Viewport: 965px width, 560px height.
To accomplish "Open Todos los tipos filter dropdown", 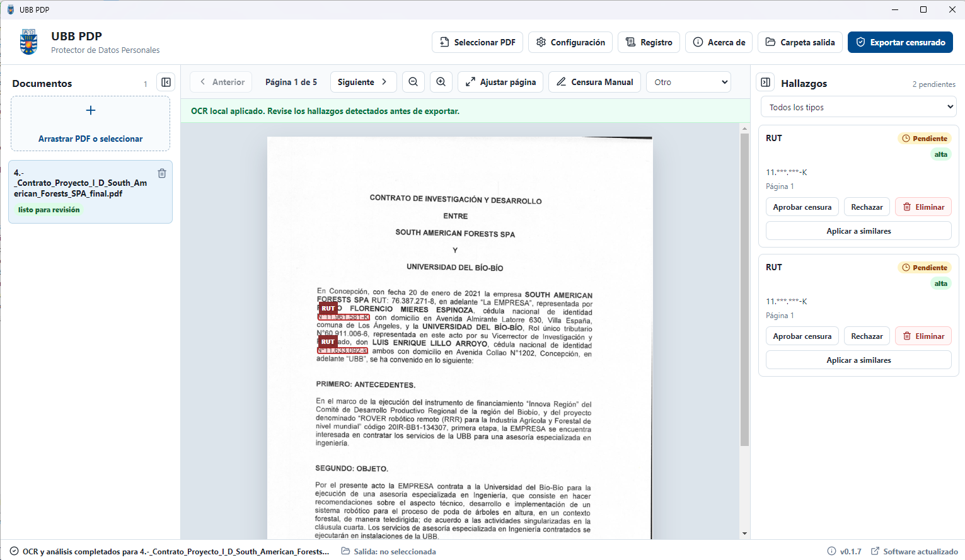I will (858, 107).
